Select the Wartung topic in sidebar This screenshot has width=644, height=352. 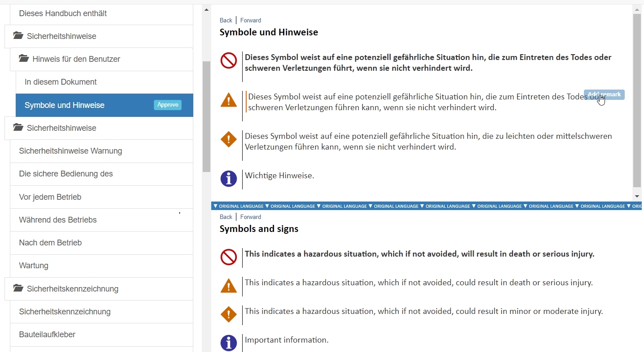coord(34,266)
